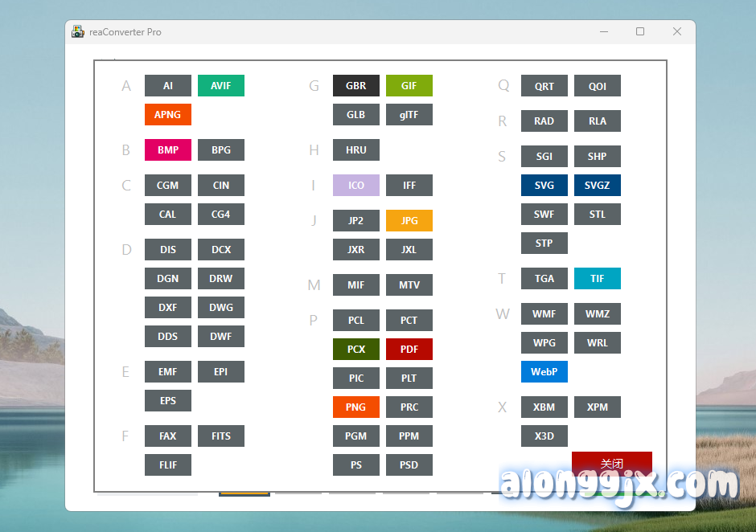
Task: Pick the pink BMP format button
Action: [x=167, y=150]
